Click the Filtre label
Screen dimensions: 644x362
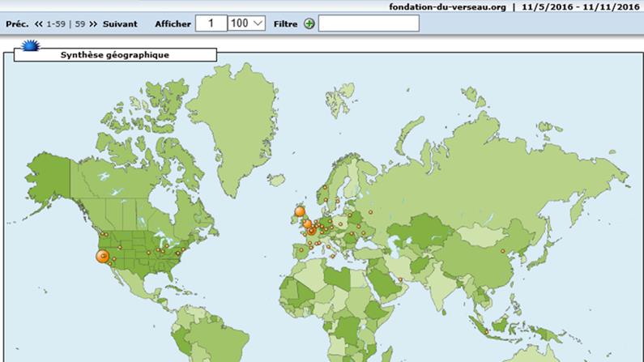(x=285, y=23)
